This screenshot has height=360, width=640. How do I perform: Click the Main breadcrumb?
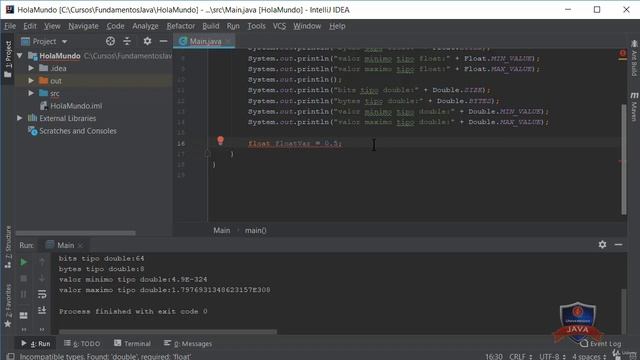[222, 231]
